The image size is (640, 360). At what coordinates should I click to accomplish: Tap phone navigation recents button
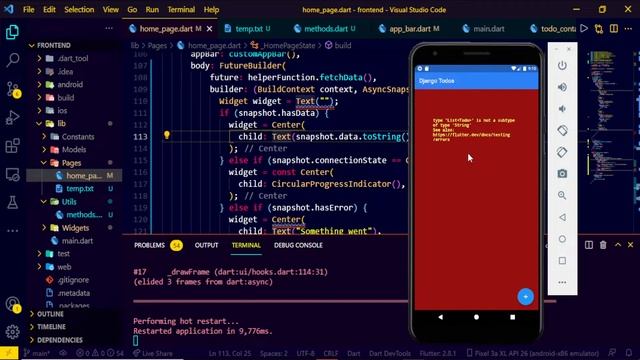(512, 317)
